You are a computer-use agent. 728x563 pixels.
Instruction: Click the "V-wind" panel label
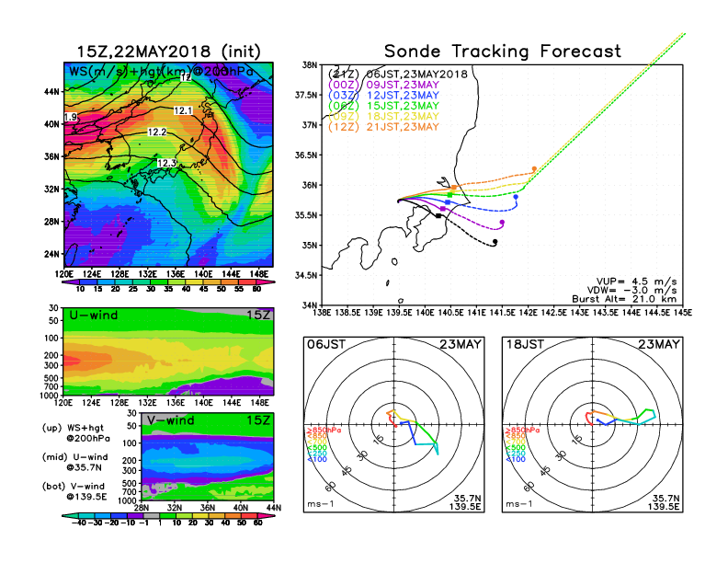[169, 420]
